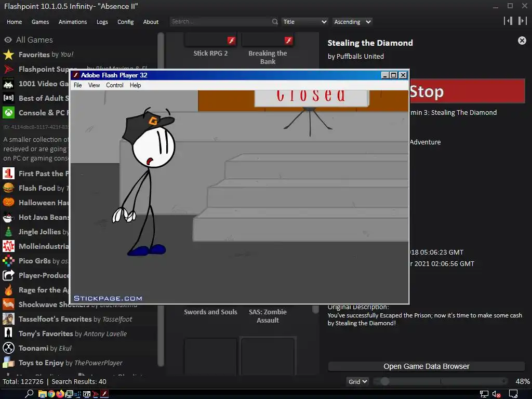Click the Flashpoint Super playlist icon
The width and height of the screenshot is (532, 399).
click(x=8, y=69)
